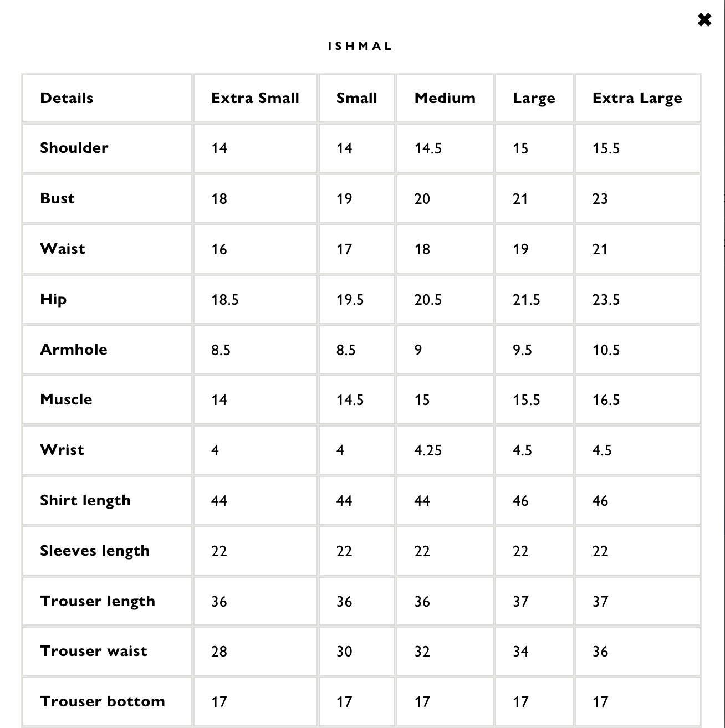
Task: Click the Bust row label
Action: (57, 198)
